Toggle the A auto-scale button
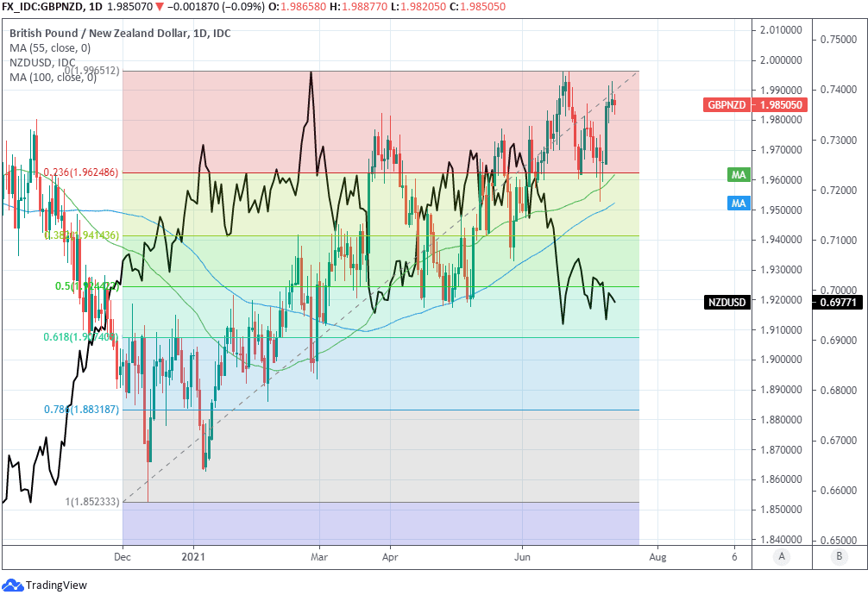Image resolution: width=868 pixels, height=595 pixels. pos(781,556)
